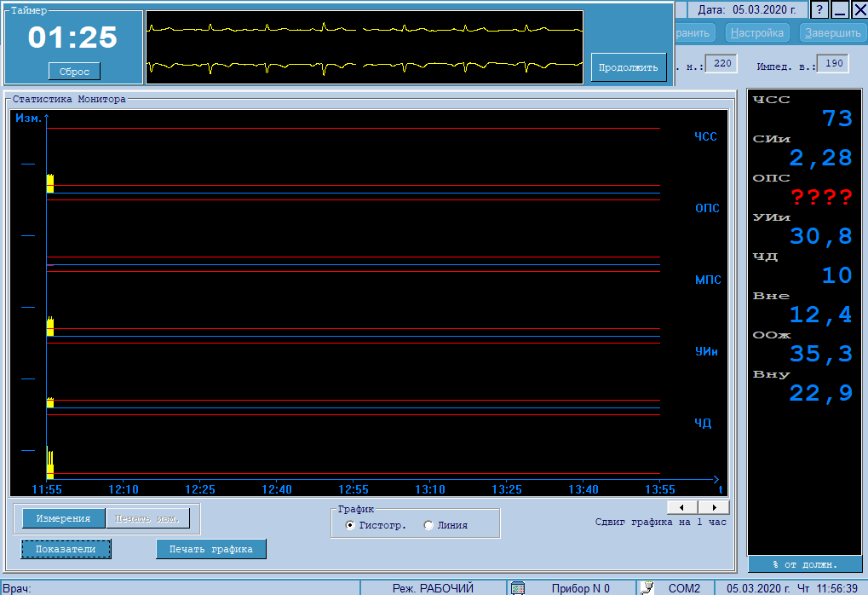Image resolution: width=868 pixels, height=595 pixels.
Task: Shift graph back one hour with left arrow
Action: tap(682, 507)
